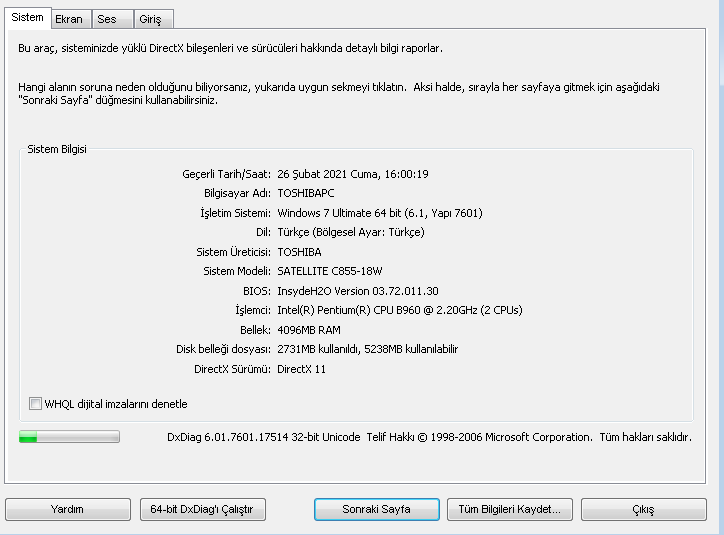Click the green loading progress bar
Image resolution: width=724 pixels, height=535 pixels.
[x=69, y=437]
